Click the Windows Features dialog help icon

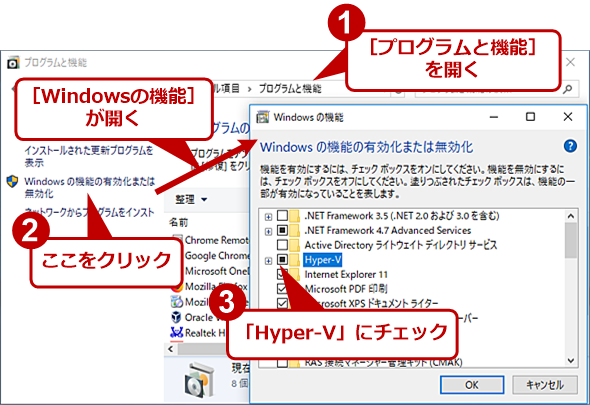coord(570,146)
